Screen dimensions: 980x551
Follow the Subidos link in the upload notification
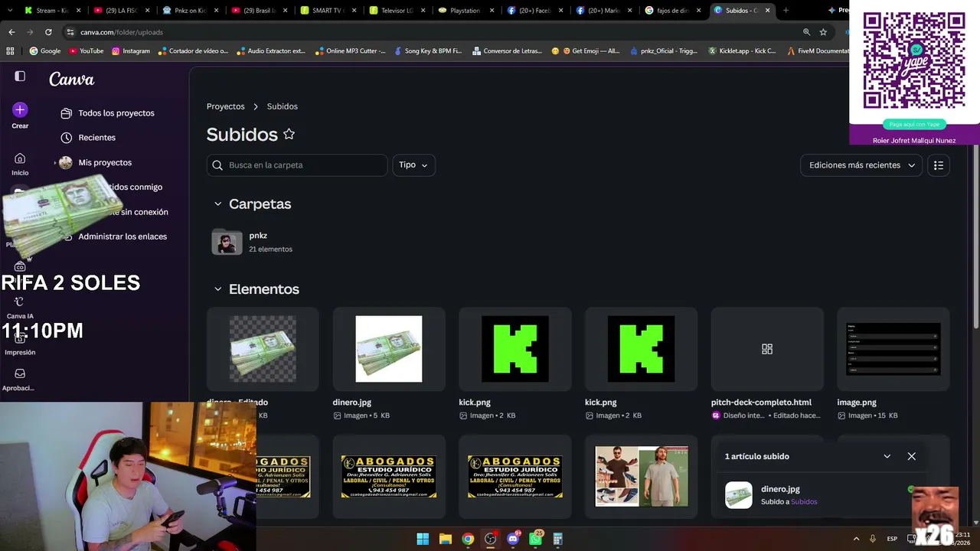[x=804, y=502]
